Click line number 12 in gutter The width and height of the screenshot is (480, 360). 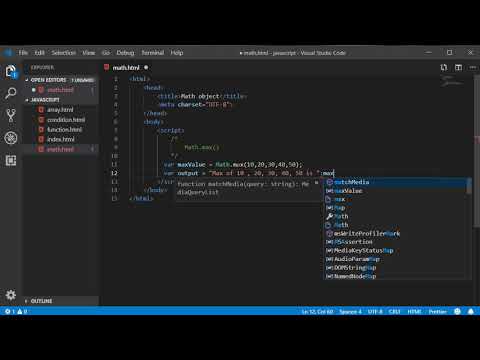114,173
